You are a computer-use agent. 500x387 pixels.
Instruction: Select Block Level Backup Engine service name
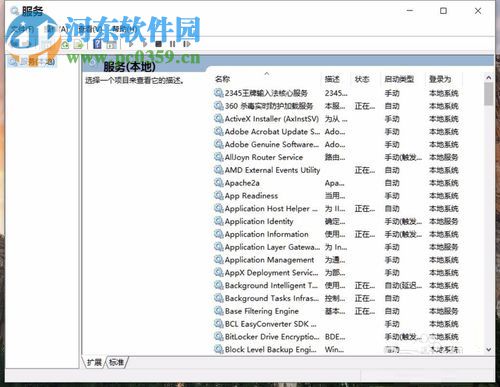(x=271, y=350)
